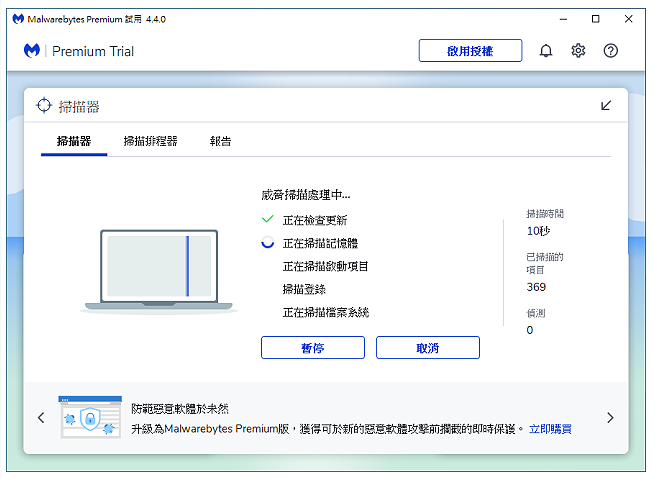Collapse the scanner panel with arrow icon
Image resolution: width=656 pixels, height=479 pixels.
[606, 105]
